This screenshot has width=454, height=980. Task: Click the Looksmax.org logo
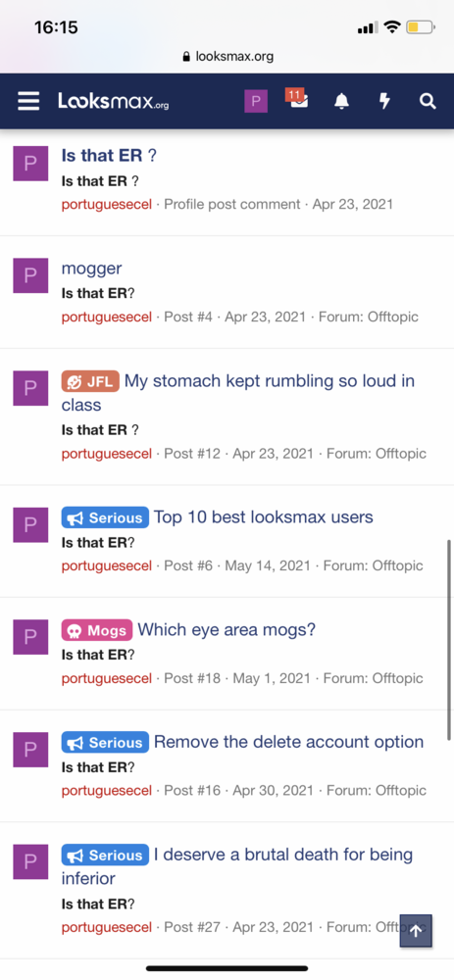[113, 101]
